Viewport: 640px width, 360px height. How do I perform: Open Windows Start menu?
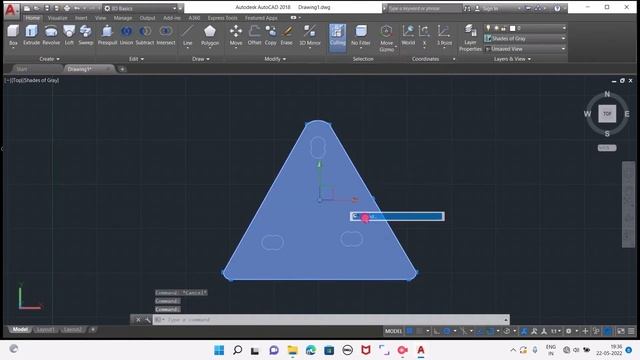219,350
